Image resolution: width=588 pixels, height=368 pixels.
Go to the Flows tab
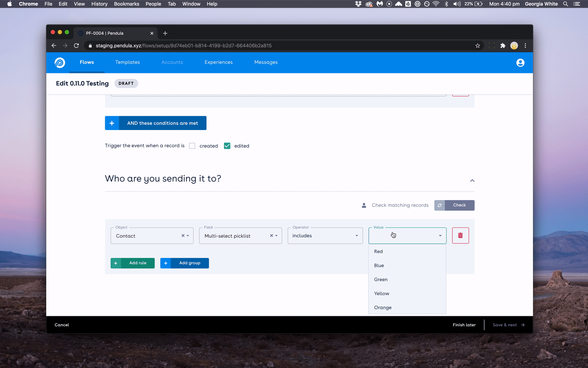87,62
